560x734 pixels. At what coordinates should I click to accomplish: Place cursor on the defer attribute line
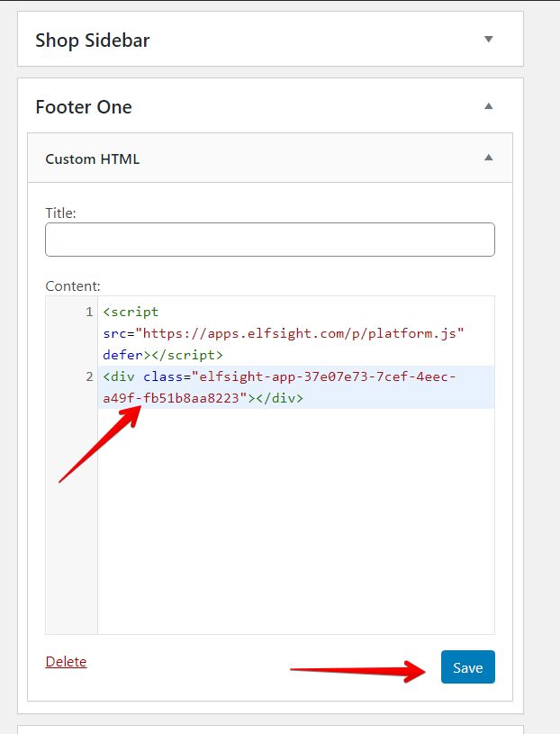[163, 355]
